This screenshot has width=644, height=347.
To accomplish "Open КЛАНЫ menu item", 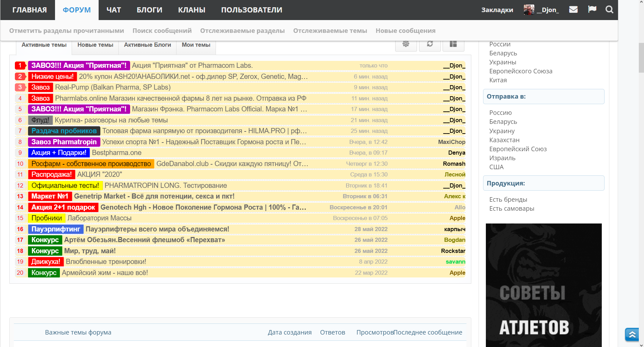I will click(x=192, y=10).
